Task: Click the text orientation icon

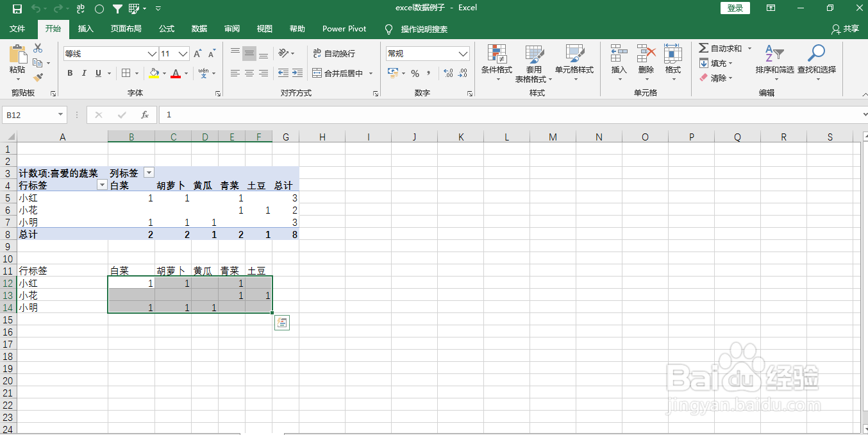Action: point(284,53)
